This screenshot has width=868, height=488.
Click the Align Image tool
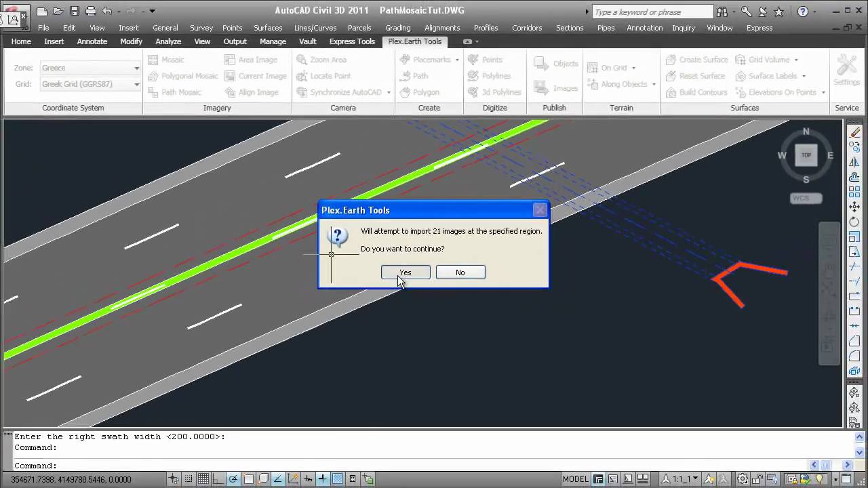pos(251,92)
